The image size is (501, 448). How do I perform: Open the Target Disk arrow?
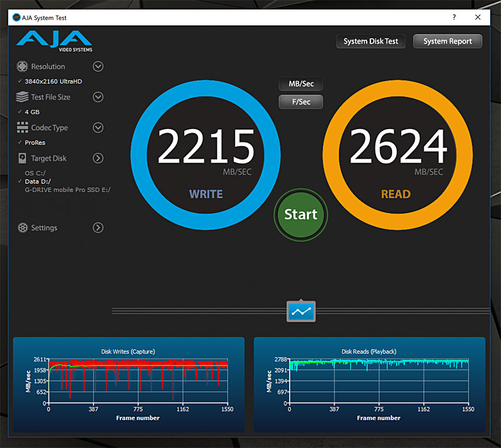[x=98, y=158]
